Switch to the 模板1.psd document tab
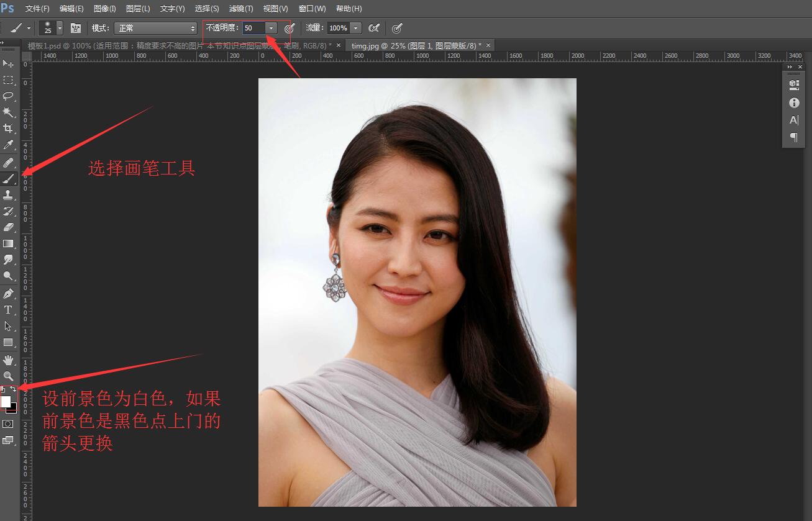 tap(179, 45)
